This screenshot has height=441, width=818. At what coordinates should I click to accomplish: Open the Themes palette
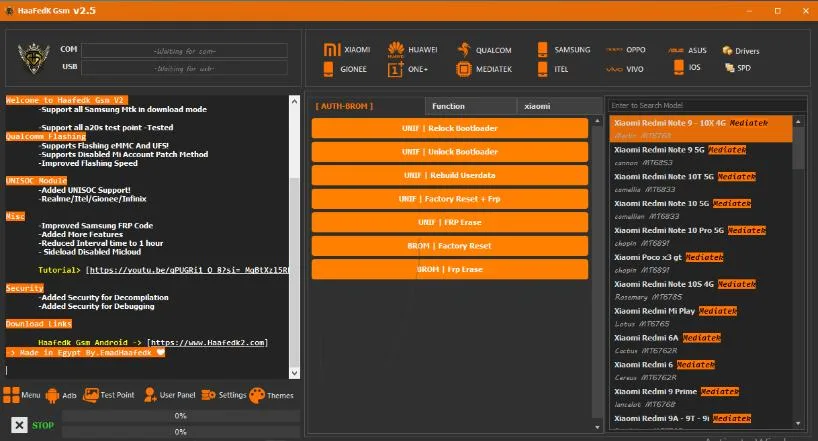[x=257, y=395]
